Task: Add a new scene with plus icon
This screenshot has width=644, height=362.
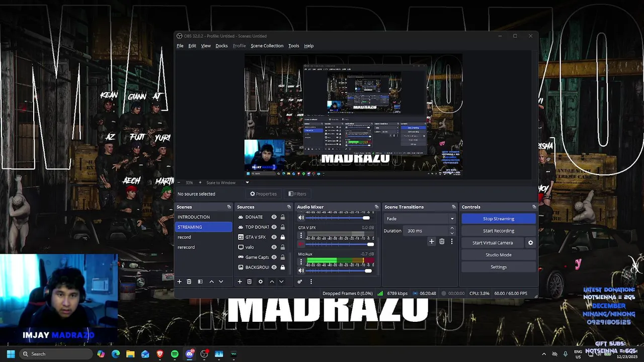Action: (179, 282)
